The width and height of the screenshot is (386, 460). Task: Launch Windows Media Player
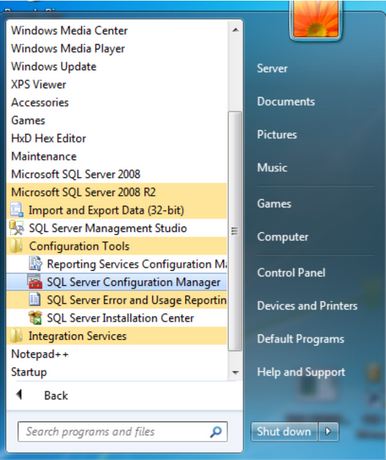(x=68, y=49)
